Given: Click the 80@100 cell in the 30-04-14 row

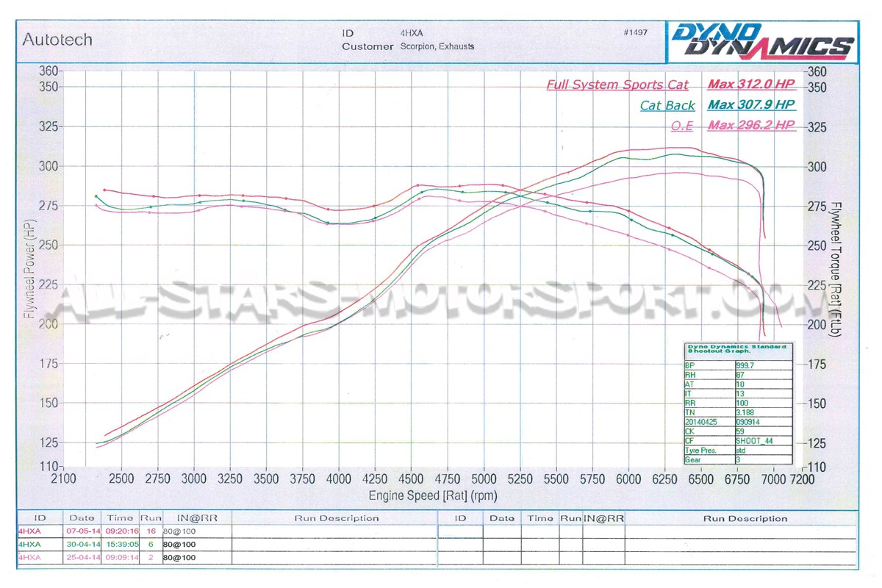Looking at the screenshot, I should 179,543.
